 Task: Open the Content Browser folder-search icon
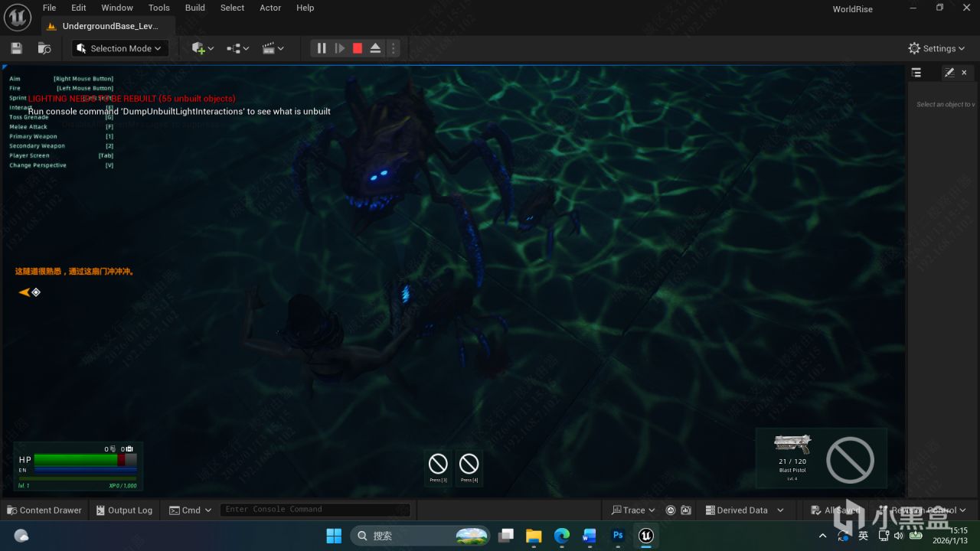tap(44, 48)
